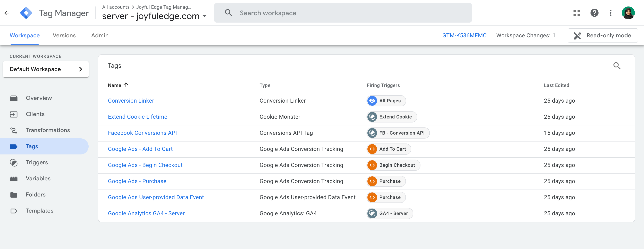Click the 'Cookie Monster' type cell
The width and height of the screenshot is (644, 249).
(x=280, y=117)
